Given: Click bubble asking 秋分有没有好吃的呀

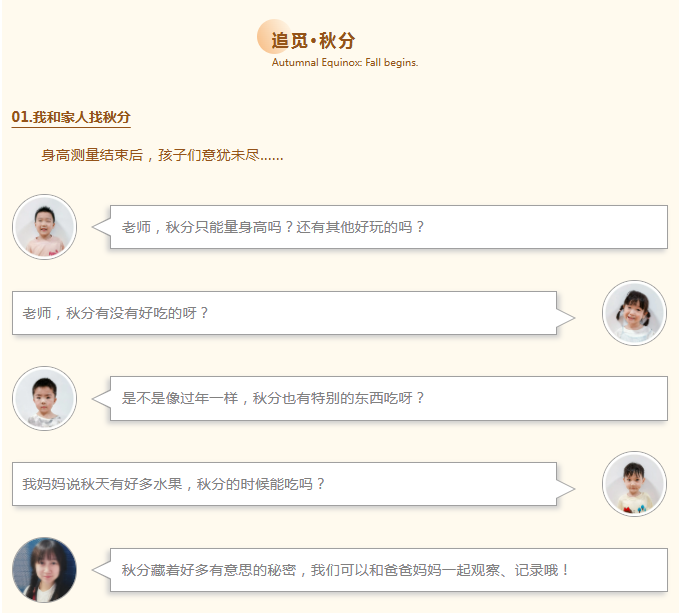Looking at the screenshot, I should [284, 313].
